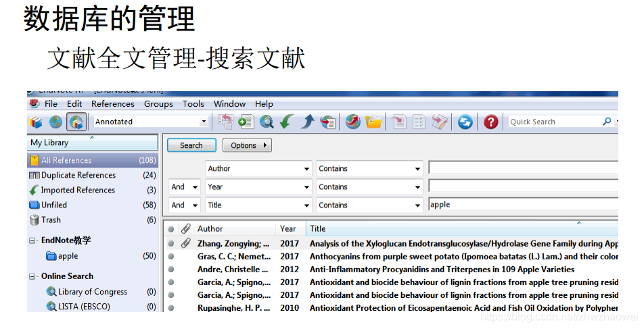The image size is (644, 329).
Task: Open the Edit menu
Action: tap(74, 104)
